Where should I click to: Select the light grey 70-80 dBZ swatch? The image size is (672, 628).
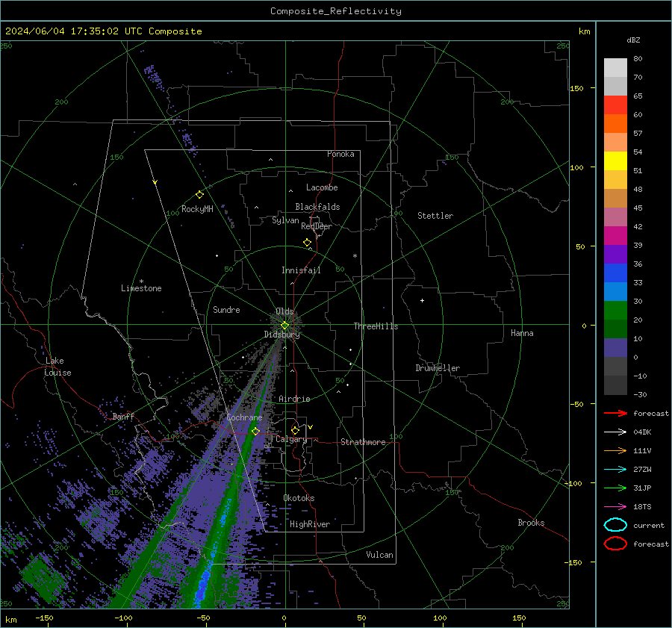(615, 67)
